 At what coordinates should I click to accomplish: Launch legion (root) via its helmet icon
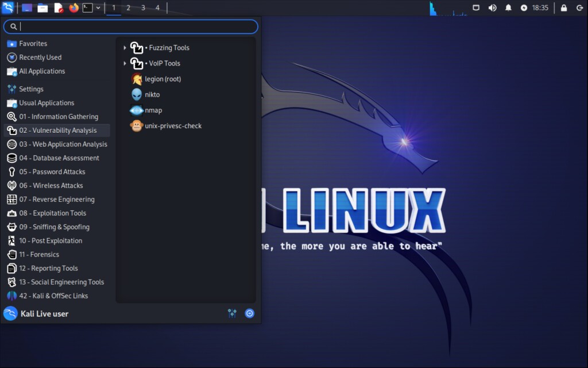coord(137,79)
